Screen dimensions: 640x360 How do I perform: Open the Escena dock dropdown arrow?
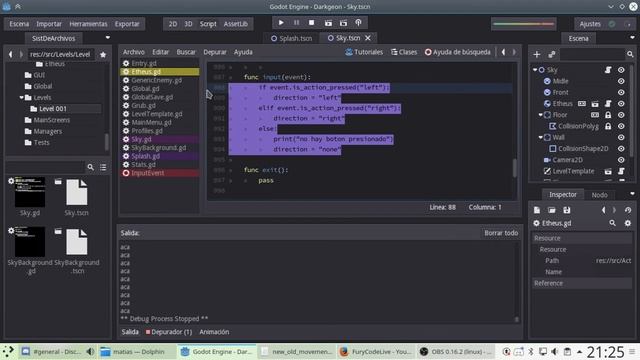pos(632,38)
